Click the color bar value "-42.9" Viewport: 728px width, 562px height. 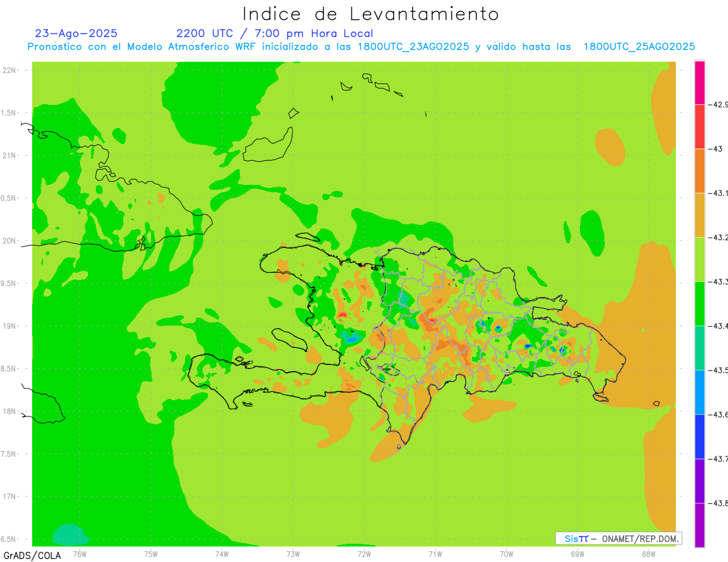719,104
